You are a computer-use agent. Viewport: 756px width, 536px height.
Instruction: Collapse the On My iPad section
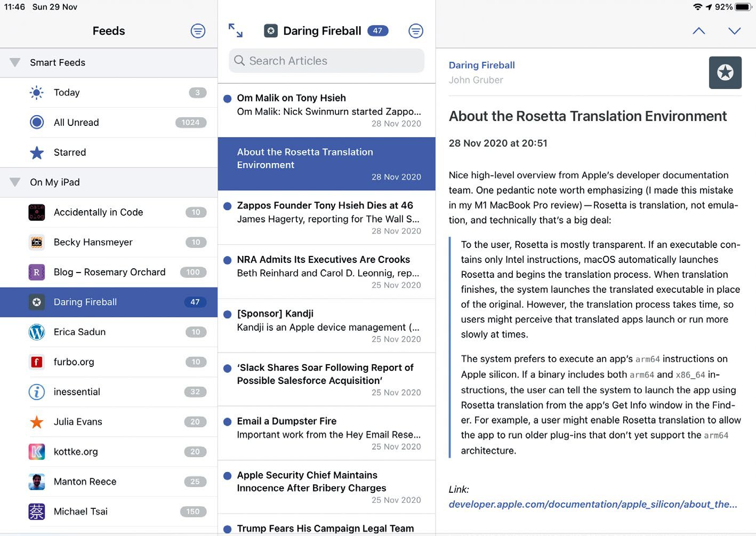[15, 182]
